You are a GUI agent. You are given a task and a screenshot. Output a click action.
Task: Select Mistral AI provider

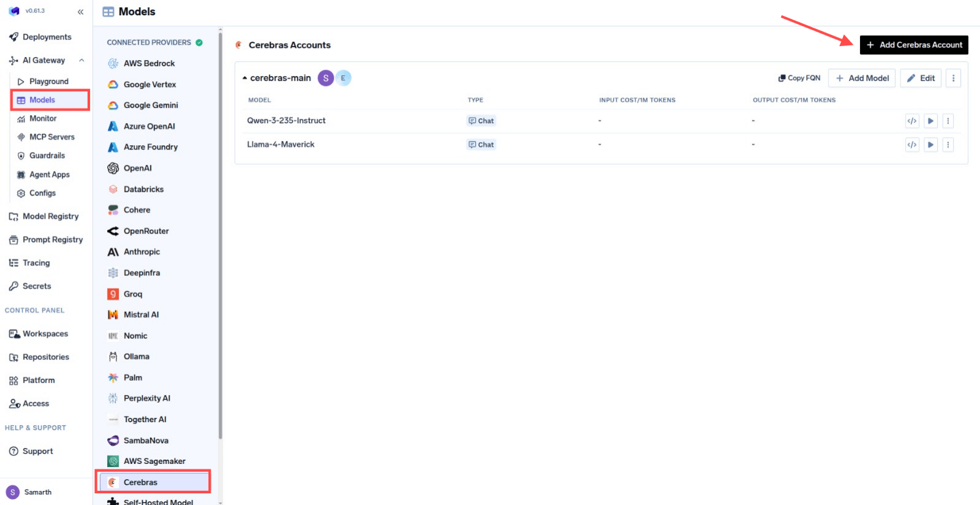[133, 314]
